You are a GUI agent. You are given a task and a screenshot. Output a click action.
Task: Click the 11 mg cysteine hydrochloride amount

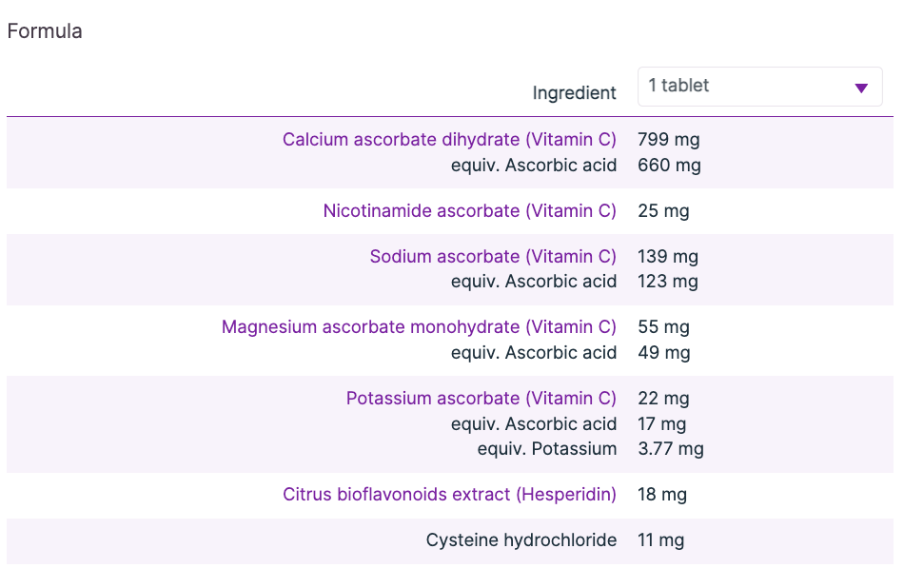coord(660,540)
